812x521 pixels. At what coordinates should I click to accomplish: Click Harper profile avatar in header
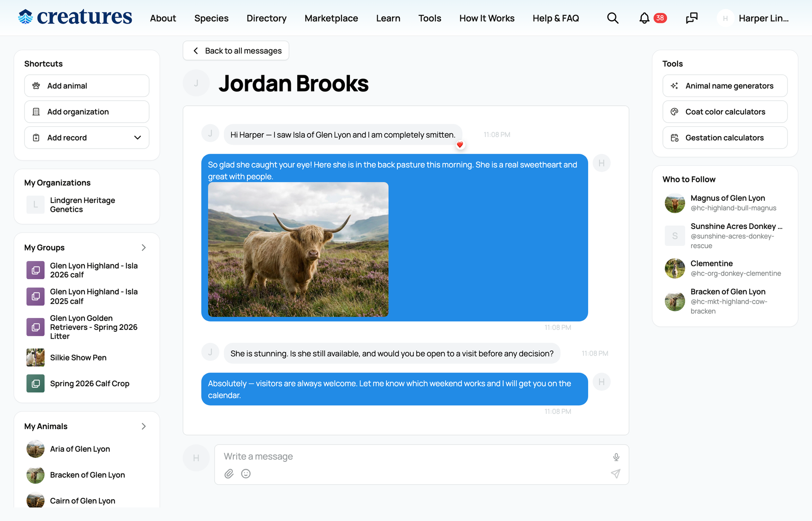(x=725, y=18)
